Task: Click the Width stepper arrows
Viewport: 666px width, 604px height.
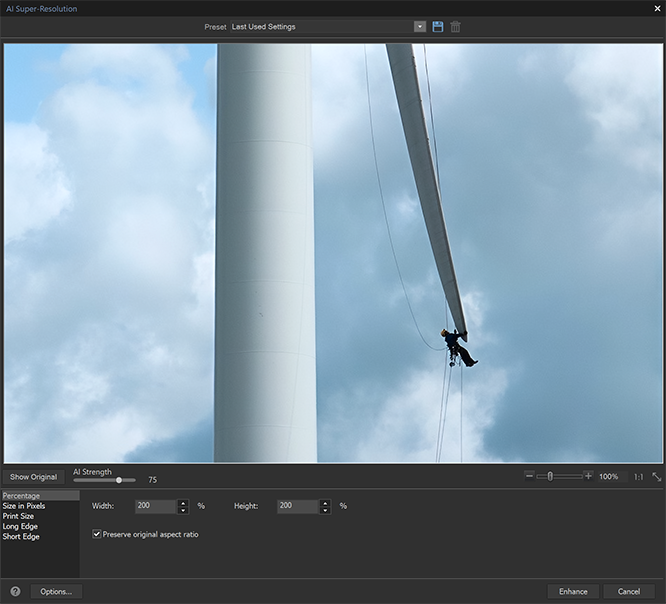Action: click(183, 506)
